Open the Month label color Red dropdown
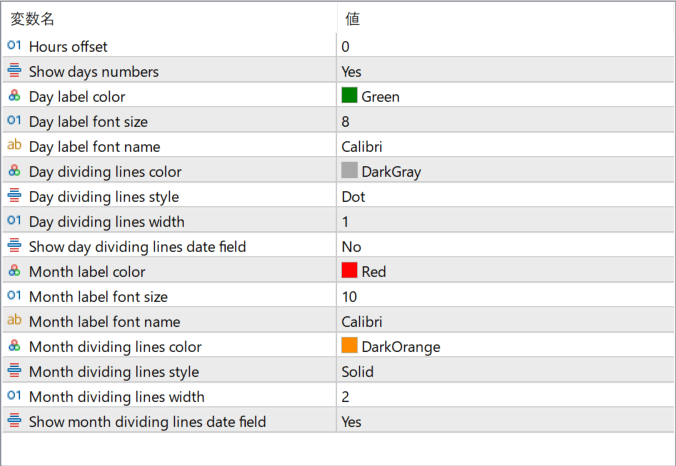This screenshot has width=676, height=466. (505, 271)
